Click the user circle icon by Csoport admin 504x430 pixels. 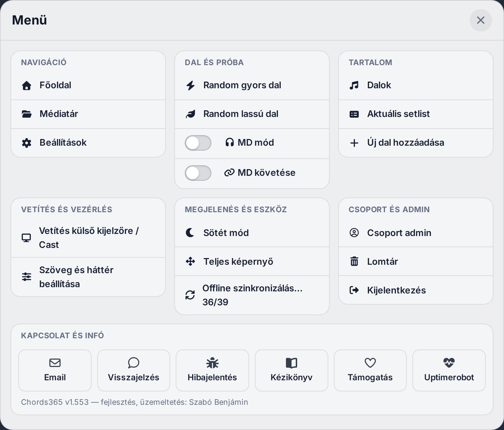[354, 233]
